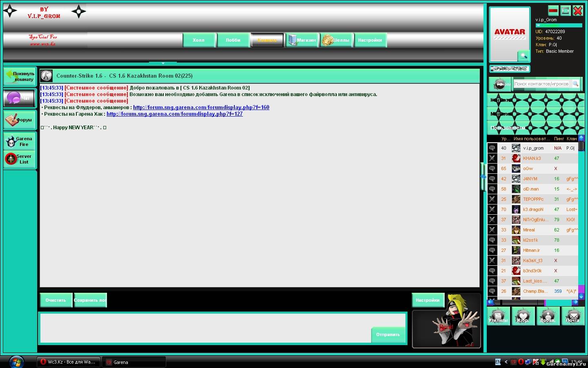
Task: Open the Форум sidebar shortcut
Action: (x=20, y=120)
